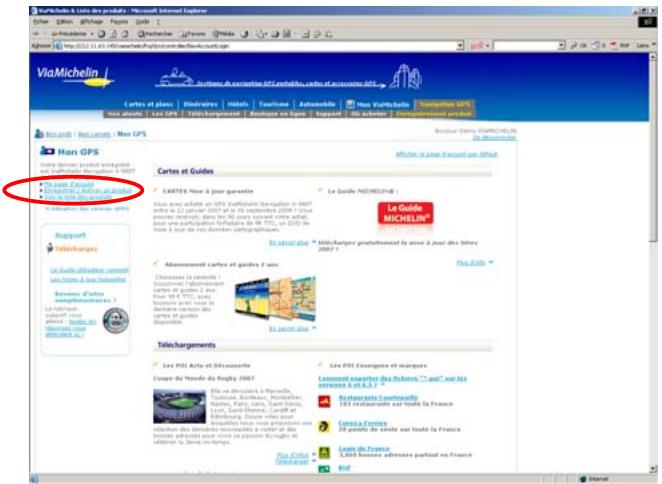Click the Rechercher toolbar button

tap(155, 34)
